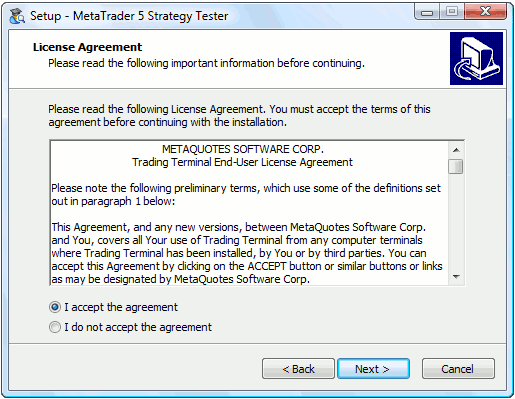This screenshot has height=399, width=515.
Task: Click the license scrollbar thumb
Action: [456, 166]
